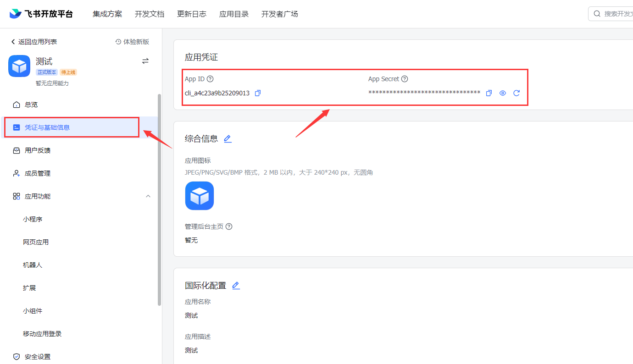Return to app list via 返回应用列表
The height and width of the screenshot is (364, 633).
pyautogui.click(x=34, y=42)
